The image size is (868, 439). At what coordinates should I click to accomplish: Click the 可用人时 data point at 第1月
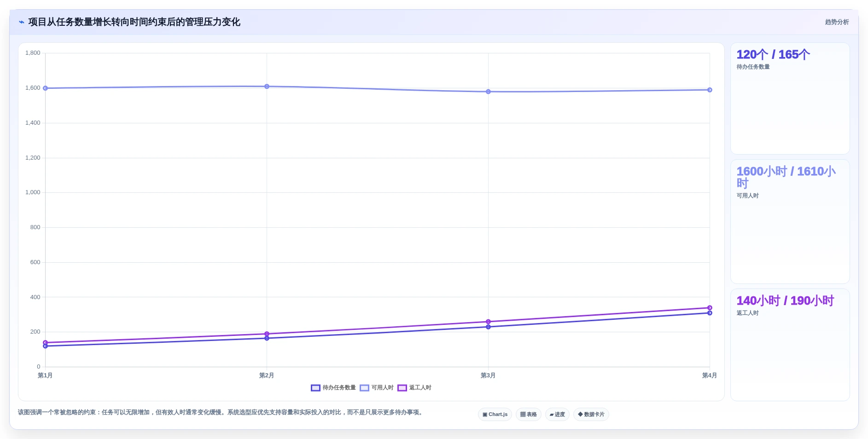[45, 88]
